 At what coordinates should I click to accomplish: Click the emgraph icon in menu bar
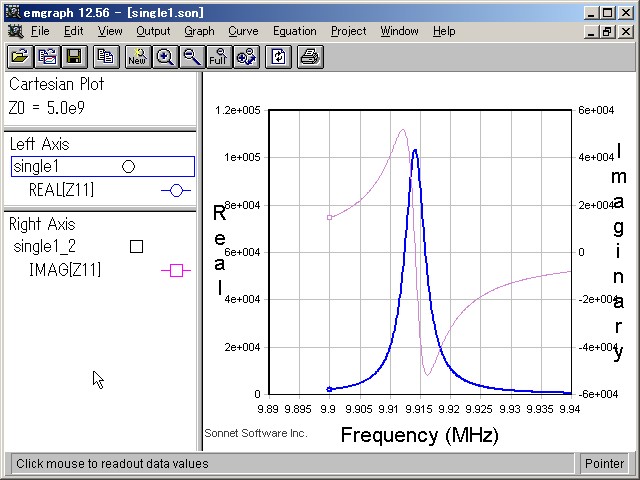(15, 31)
